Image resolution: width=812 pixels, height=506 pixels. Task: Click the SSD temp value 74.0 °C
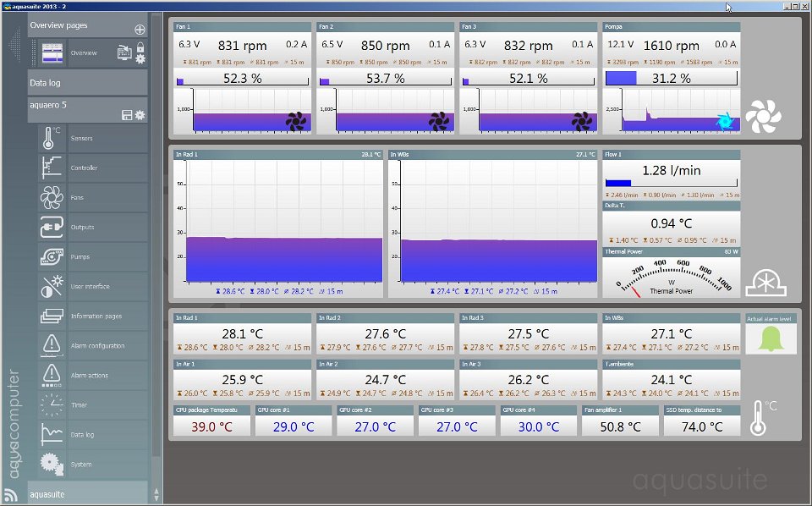click(702, 426)
